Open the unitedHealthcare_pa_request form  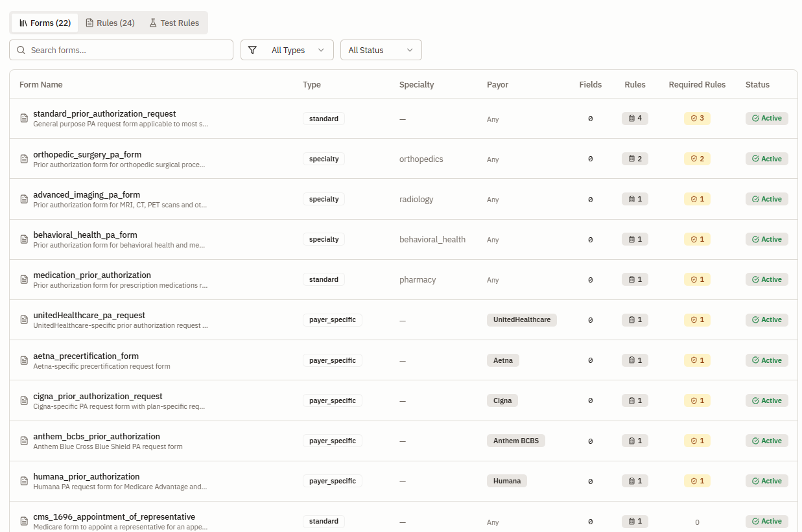point(89,316)
